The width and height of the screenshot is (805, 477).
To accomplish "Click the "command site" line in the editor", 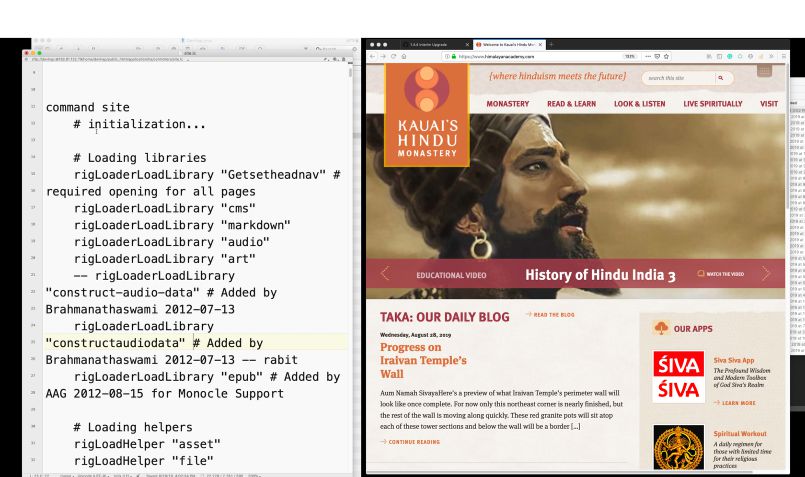I will (88, 107).
